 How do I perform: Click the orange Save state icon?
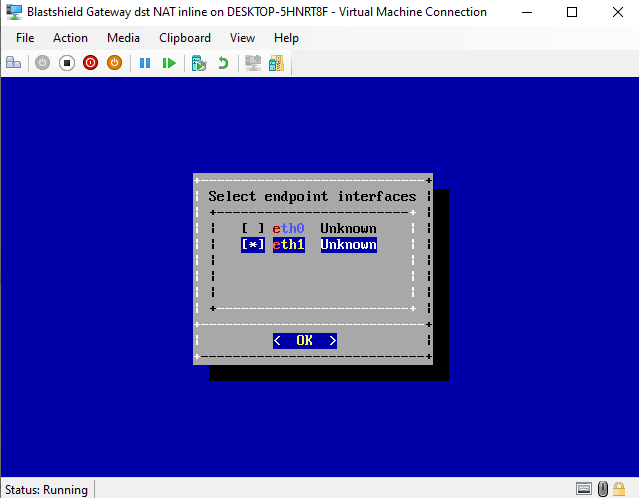(114, 63)
